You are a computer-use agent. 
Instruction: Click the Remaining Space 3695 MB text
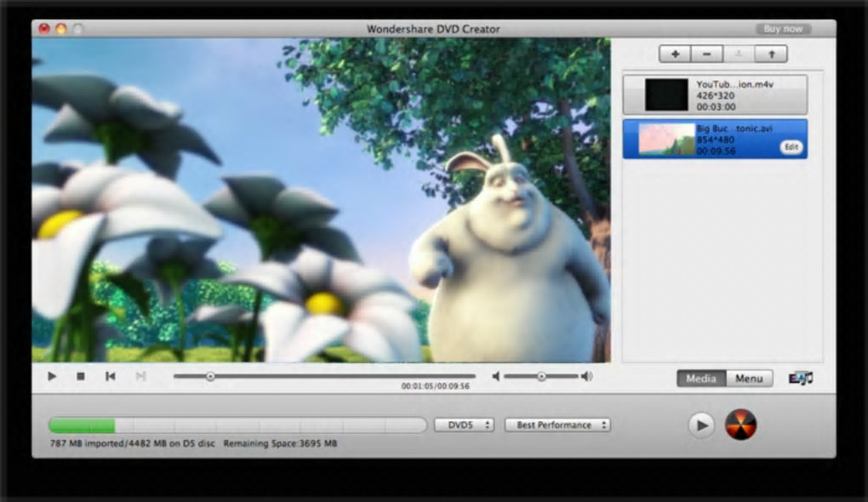click(x=280, y=443)
